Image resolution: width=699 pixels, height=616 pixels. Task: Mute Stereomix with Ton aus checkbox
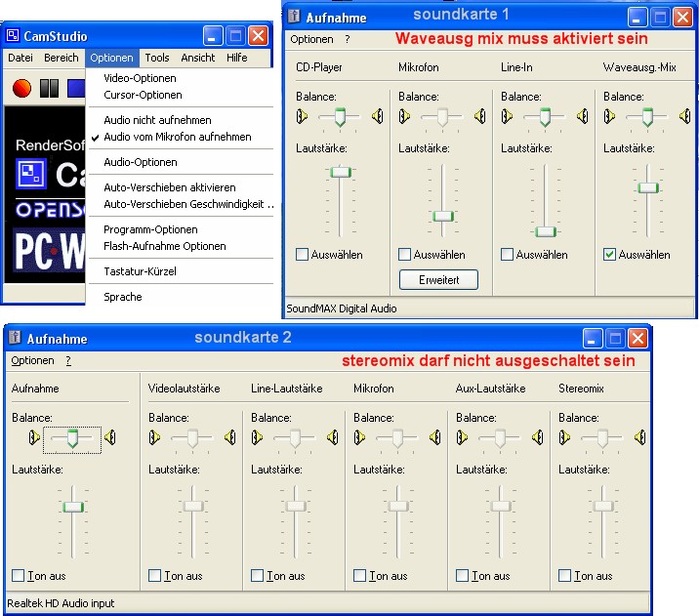click(x=565, y=575)
